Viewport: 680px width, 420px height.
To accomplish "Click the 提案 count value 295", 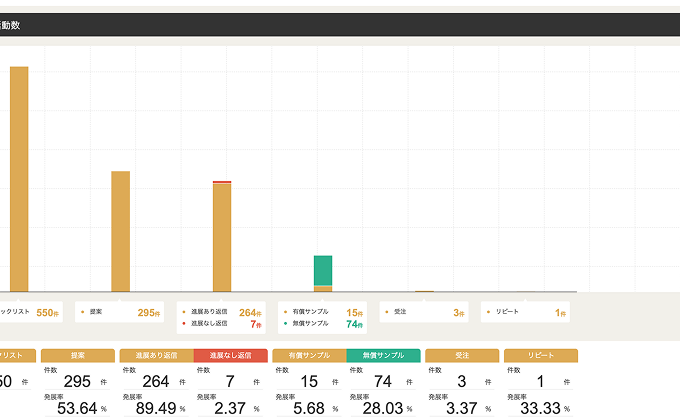I will tap(76, 381).
